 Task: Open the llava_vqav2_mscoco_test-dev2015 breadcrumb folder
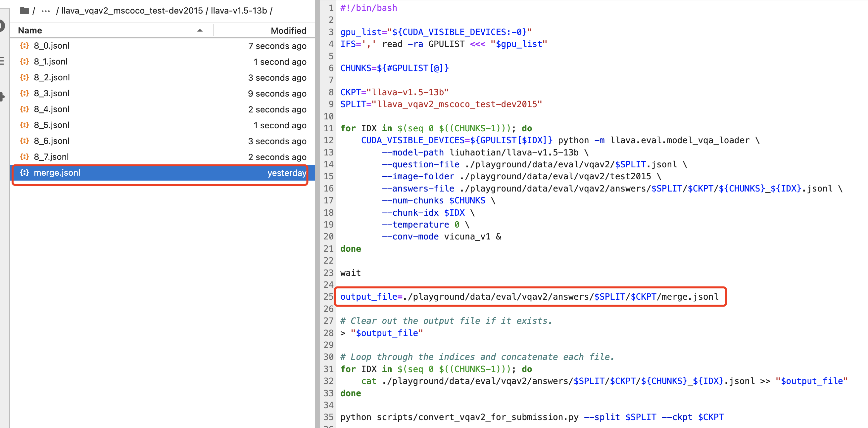[x=132, y=11]
